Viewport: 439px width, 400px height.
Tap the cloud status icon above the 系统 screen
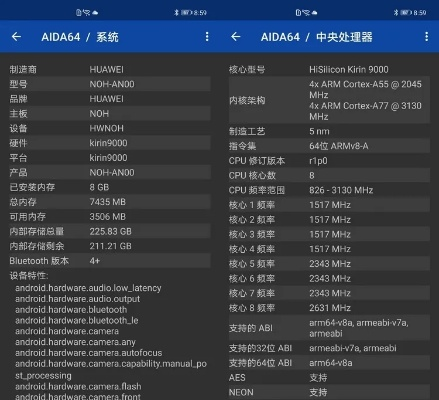coord(95,13)
